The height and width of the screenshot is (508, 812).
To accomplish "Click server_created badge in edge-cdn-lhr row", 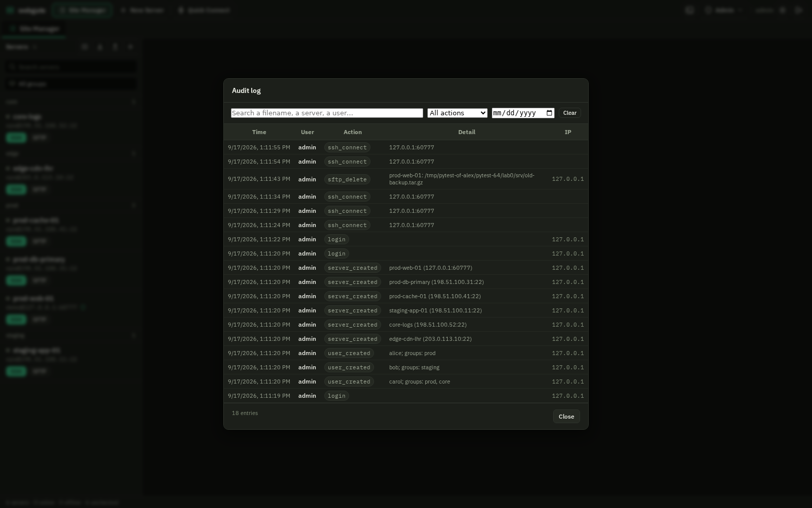I will click(353, 339).
